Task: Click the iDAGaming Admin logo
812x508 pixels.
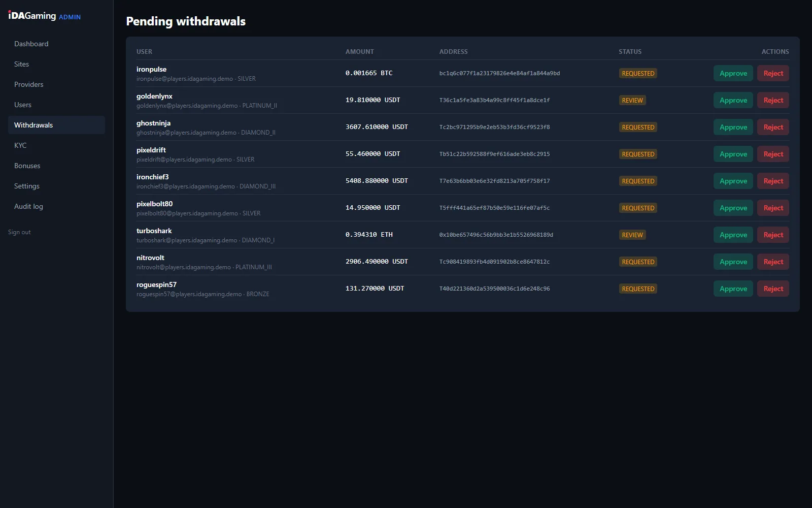Action: [x=44, y=16]
